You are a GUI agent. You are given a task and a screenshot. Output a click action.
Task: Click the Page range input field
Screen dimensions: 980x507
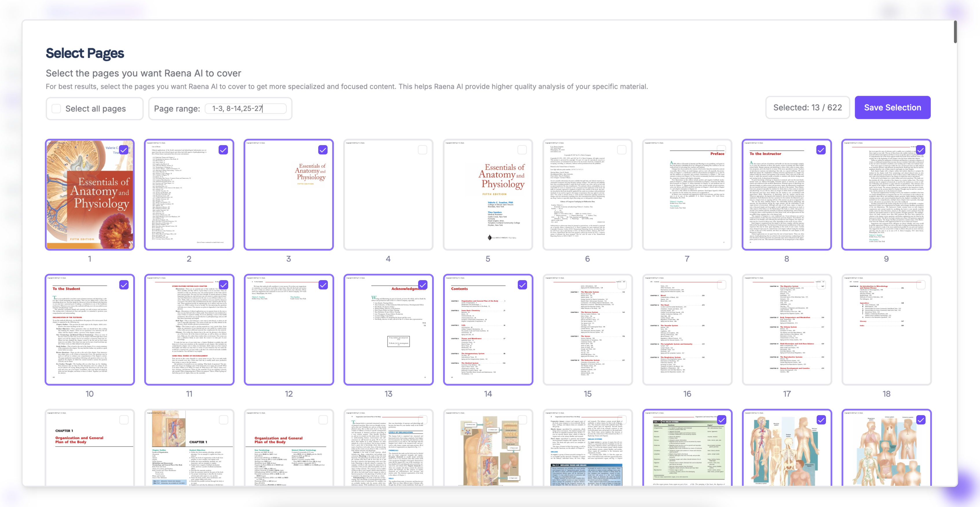245,108
